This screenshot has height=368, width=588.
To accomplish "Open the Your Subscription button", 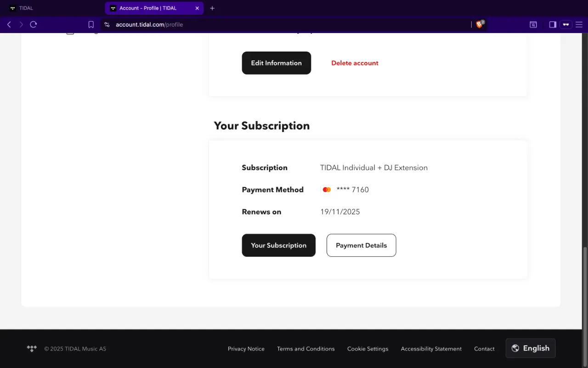I will [x=279, y=245].
